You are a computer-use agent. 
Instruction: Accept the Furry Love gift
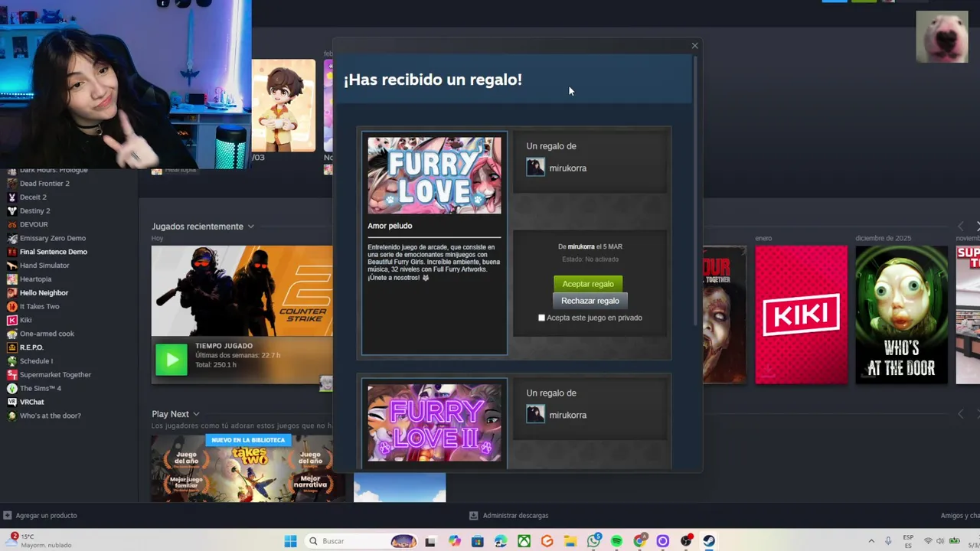coord(588,284)
